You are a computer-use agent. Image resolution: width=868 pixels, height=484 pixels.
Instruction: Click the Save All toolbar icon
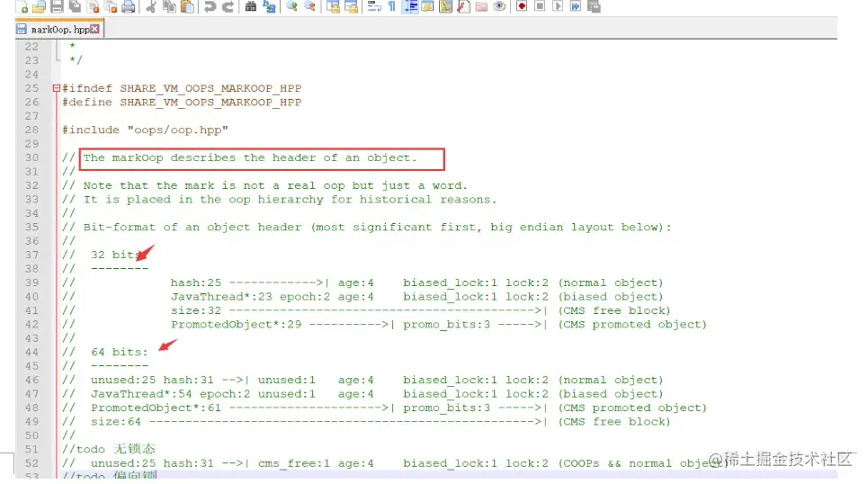(x=74, y=6)
